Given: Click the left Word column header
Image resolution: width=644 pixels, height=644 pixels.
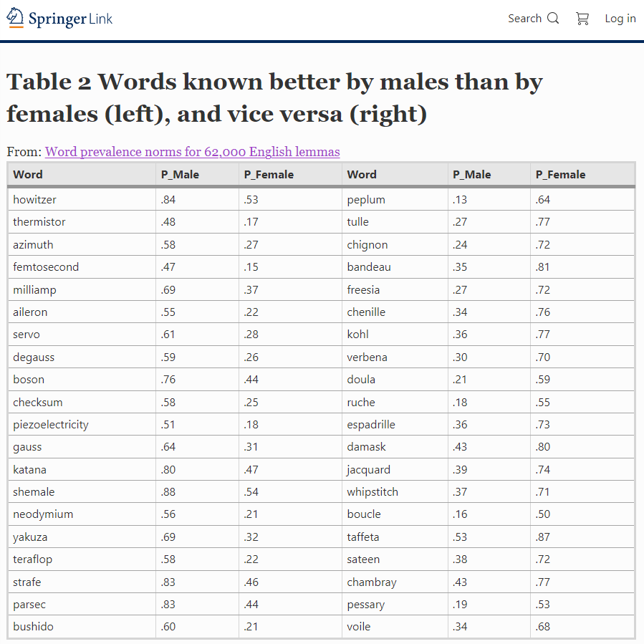Looking at the screenshot, I should click(27, 175).
